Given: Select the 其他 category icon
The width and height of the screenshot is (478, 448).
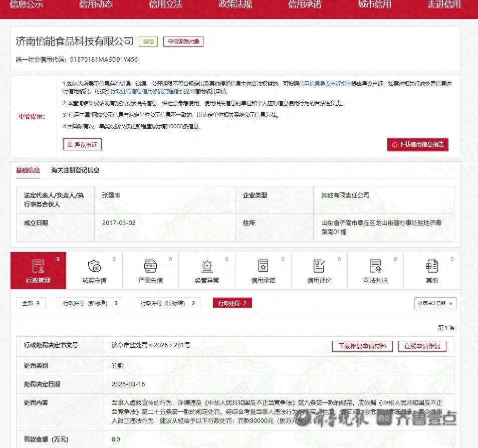Looking at the screenshot, I should click(431, 266).
